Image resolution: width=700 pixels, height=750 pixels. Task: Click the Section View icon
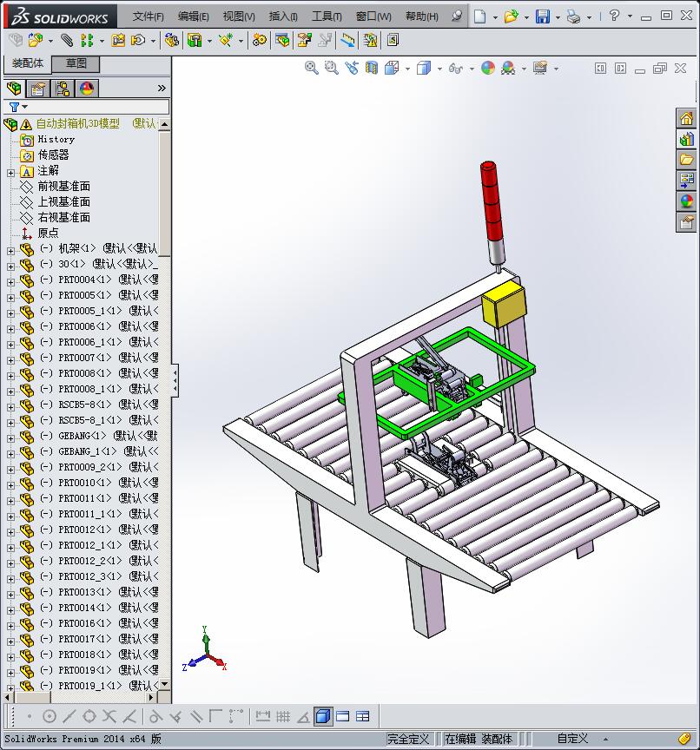coord(372,68)
